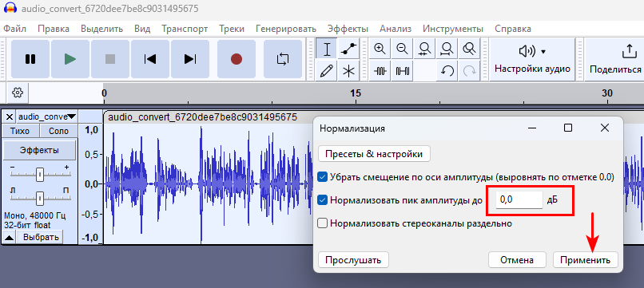Start playback with the green Play button
This screenshot has width=644, height=288.
pos(70,59)
